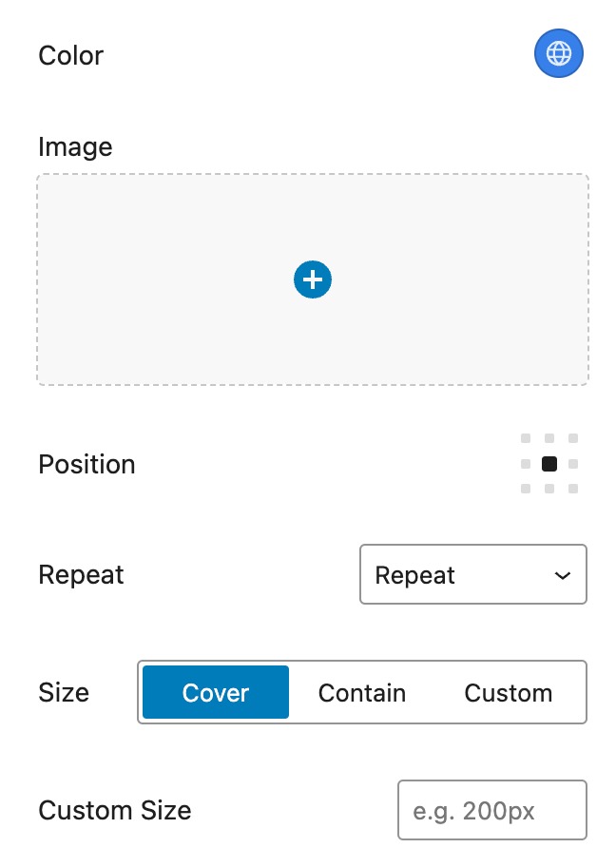Click the Custom Size label text
Image resolution: width=616 pixels, height=867 pixels.
115,811
